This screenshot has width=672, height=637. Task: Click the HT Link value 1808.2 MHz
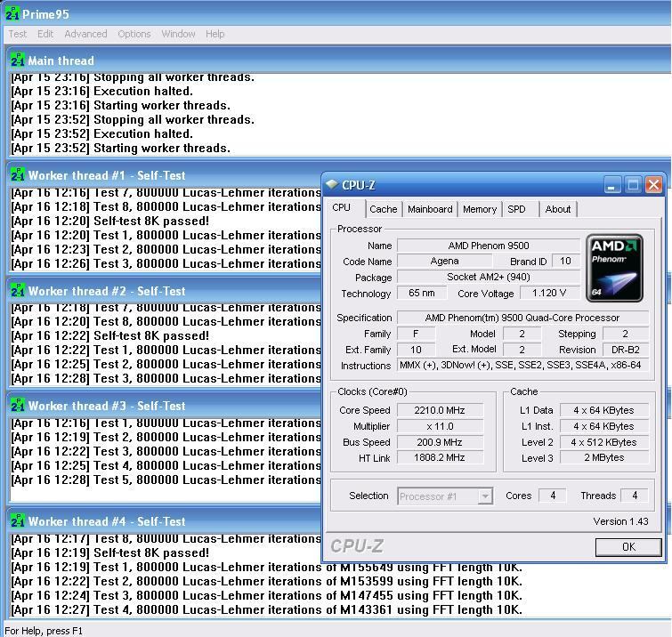tap(441, 457)
